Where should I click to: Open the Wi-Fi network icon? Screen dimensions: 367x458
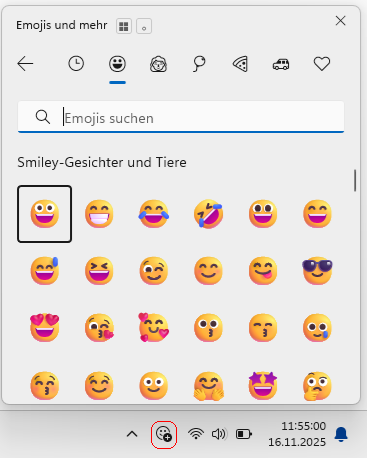click(196, 434)
